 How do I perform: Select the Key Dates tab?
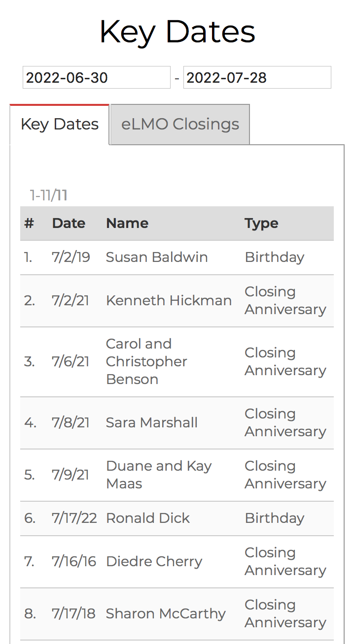[x=59, y=124]
